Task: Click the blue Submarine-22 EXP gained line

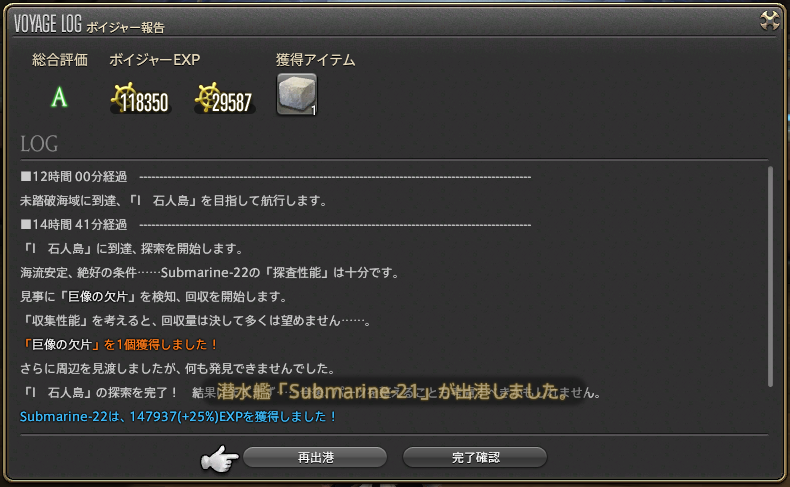Action: tap(178, 416)
